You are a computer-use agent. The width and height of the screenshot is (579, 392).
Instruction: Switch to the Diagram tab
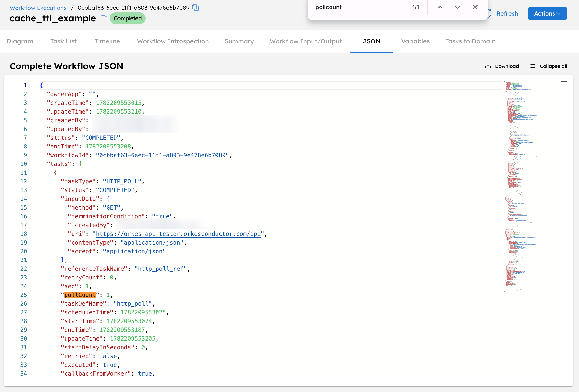[x=20, y=41]
